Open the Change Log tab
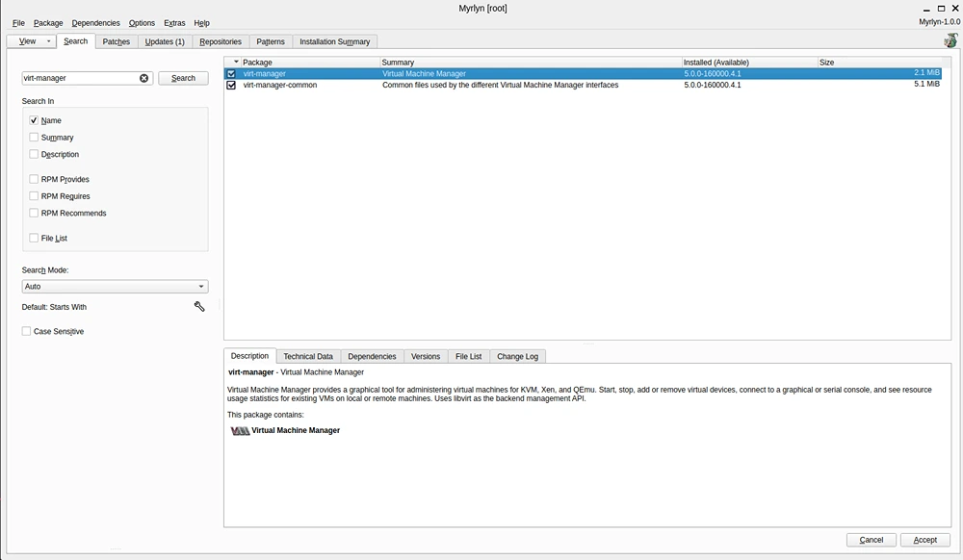This screenshot has height=560, width=963. tap(518, 356)
